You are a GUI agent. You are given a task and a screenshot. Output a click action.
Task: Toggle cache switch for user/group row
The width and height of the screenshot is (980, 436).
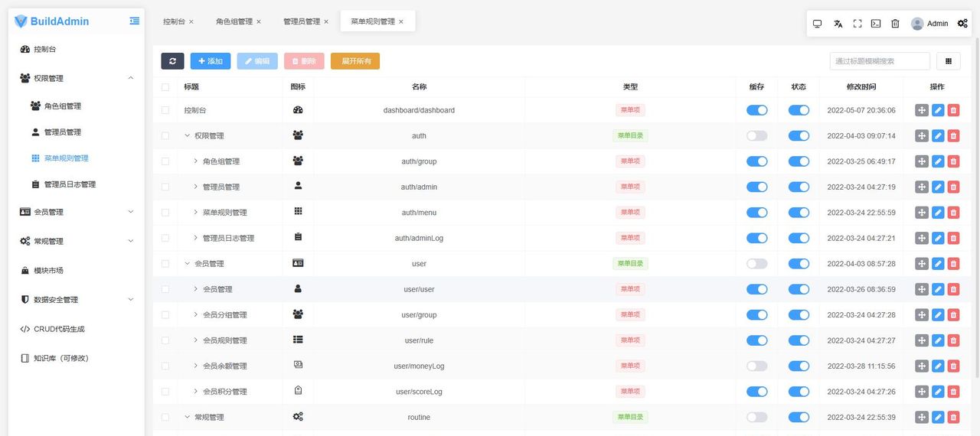(x=756, y=314)
